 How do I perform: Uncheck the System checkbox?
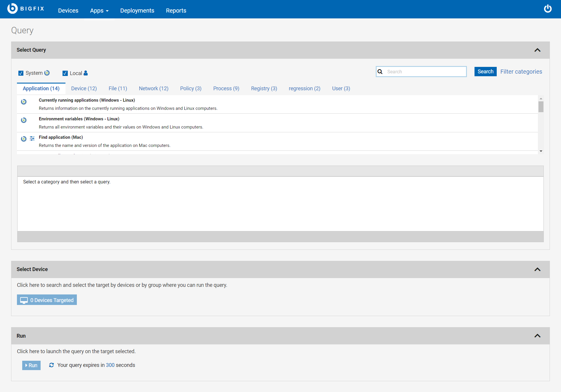[21, 73]
